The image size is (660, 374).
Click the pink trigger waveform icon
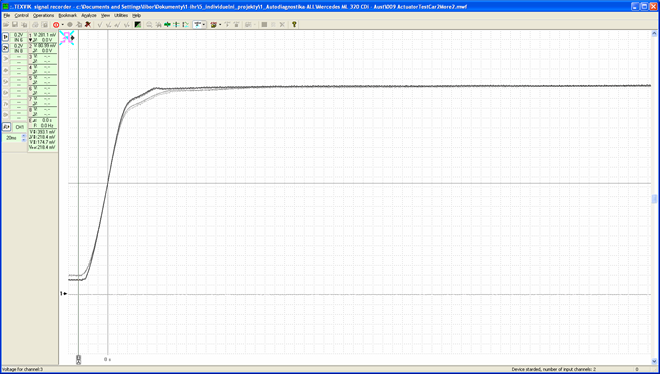pos(67,37)
